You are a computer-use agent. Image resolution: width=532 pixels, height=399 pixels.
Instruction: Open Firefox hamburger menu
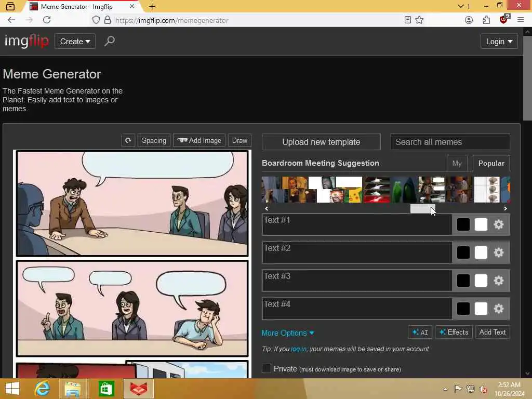(x=521, y=20)
